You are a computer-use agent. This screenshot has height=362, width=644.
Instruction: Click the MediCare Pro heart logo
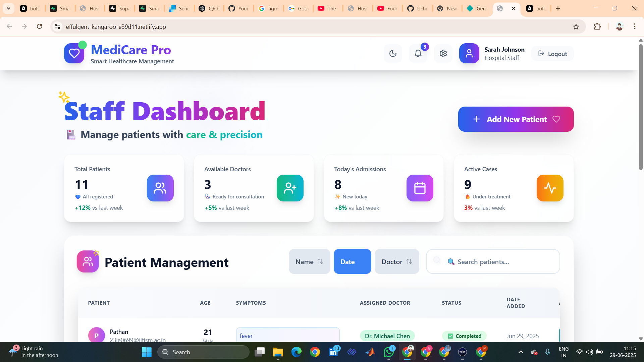coord(74,53)
